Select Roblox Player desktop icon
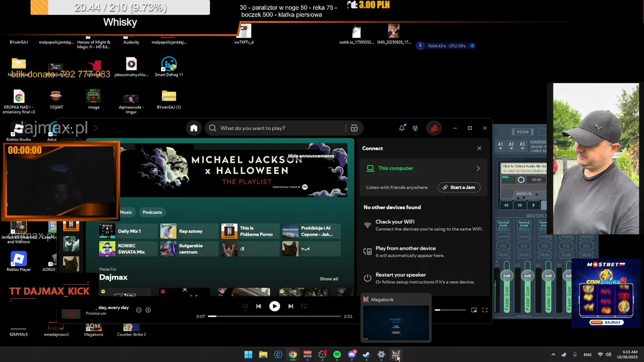This screenshot has width=644, height=362. pyautogui.click(x=19, y=262)
